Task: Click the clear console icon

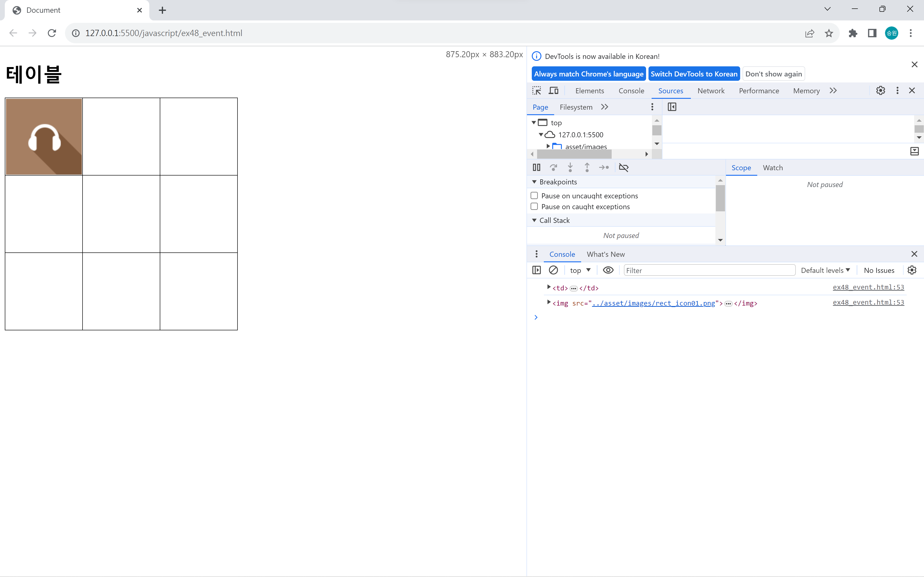Action: pos(553,270)
